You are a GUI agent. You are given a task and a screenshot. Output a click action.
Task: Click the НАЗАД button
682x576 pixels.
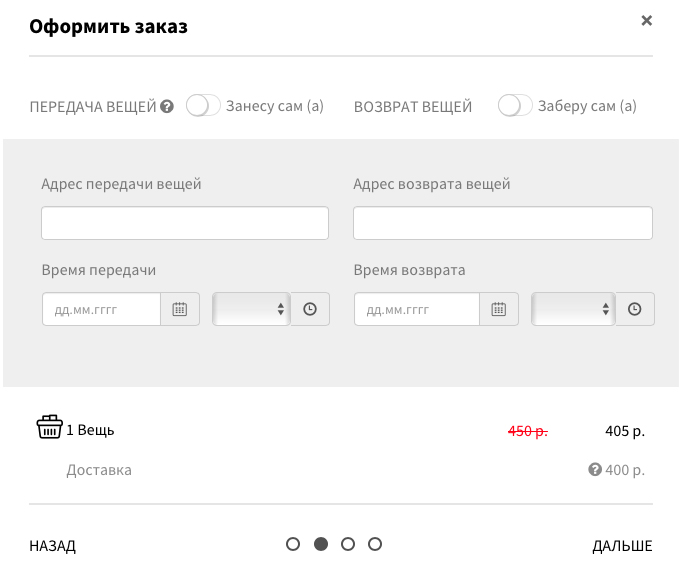click(x=53, y=546)
